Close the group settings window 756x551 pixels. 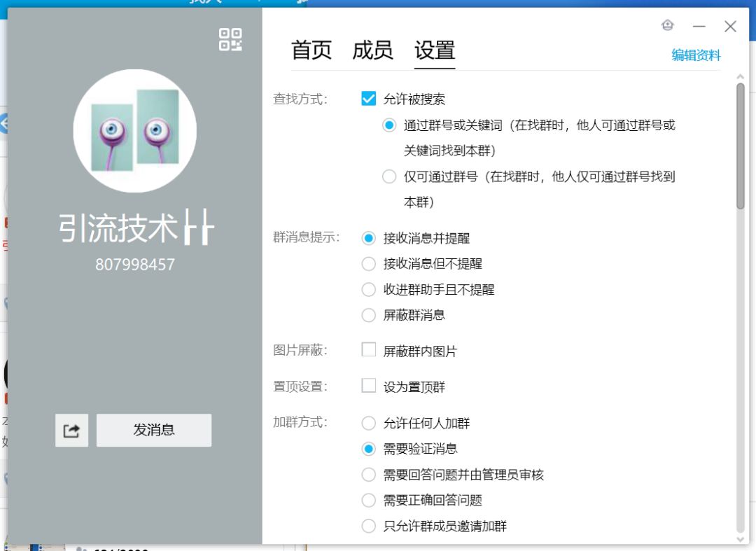tap(730, 26)
